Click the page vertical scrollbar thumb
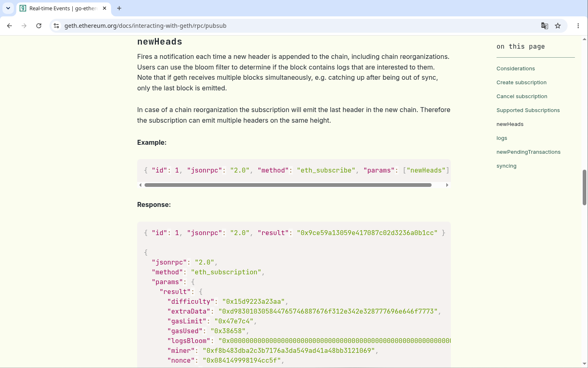 click(x=584, y=187)
